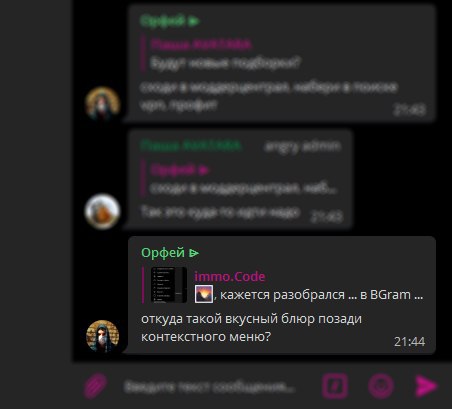Click the paperclip attach file icon
Viewport: 452px width, 409px height.
pos(96,386)
